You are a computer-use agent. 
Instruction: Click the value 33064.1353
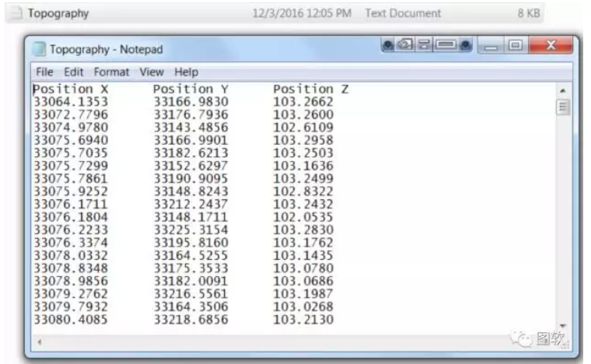(71, 102)
